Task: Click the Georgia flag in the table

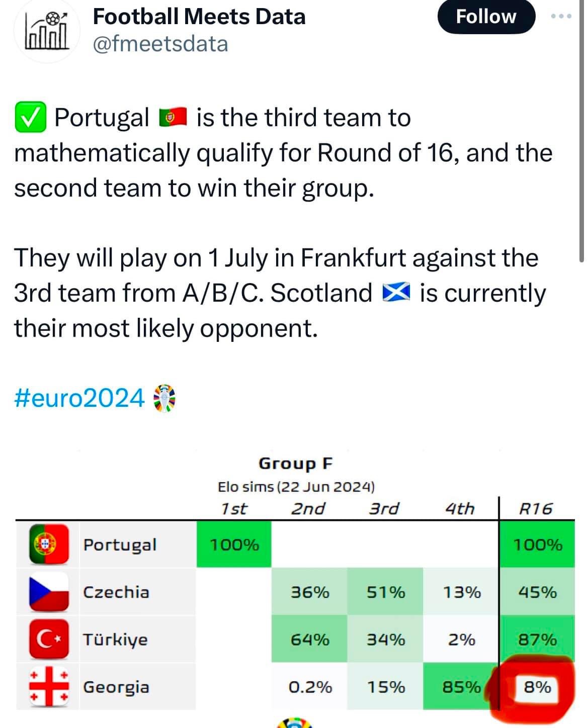Action: coord(49,687)
